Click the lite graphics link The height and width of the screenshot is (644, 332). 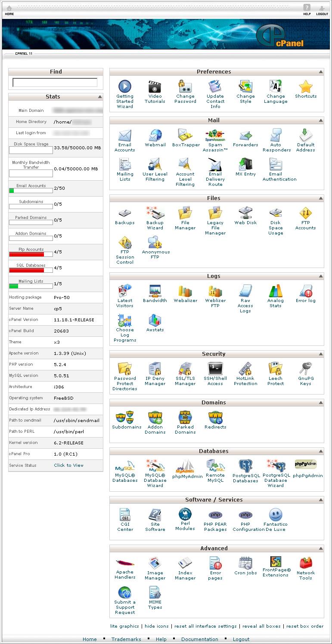click(x=124, y=626)
